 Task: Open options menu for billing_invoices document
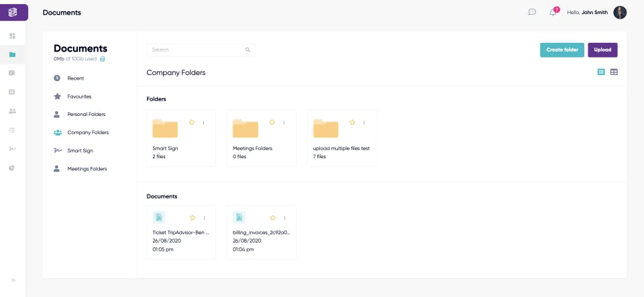point(284,218)
